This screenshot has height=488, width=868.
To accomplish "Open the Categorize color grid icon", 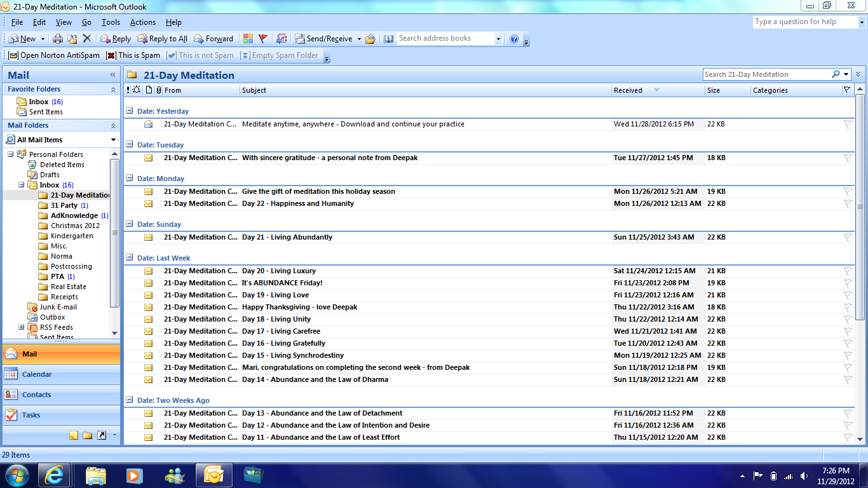I will pyautogui.click(x=248, y=39).
